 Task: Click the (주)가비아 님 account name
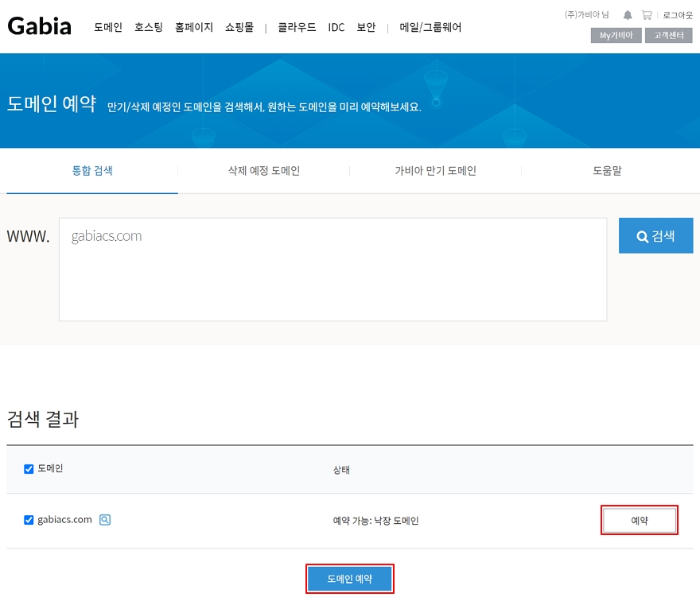pyautogui.click(x=586, y=15)
